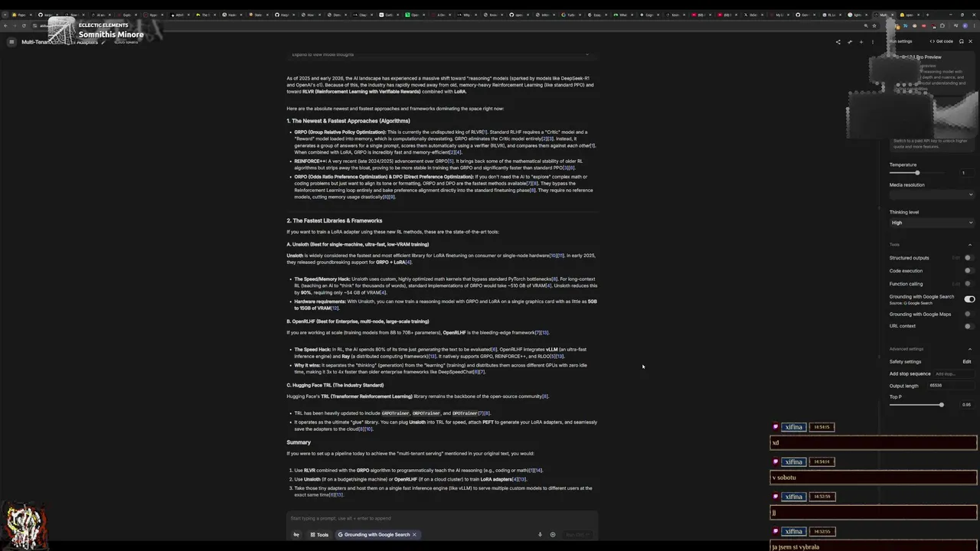Screen dimensions: 980x551
Task: Click the leftmost icon in the prompt toolbar
Action: [x=296, y=535]
